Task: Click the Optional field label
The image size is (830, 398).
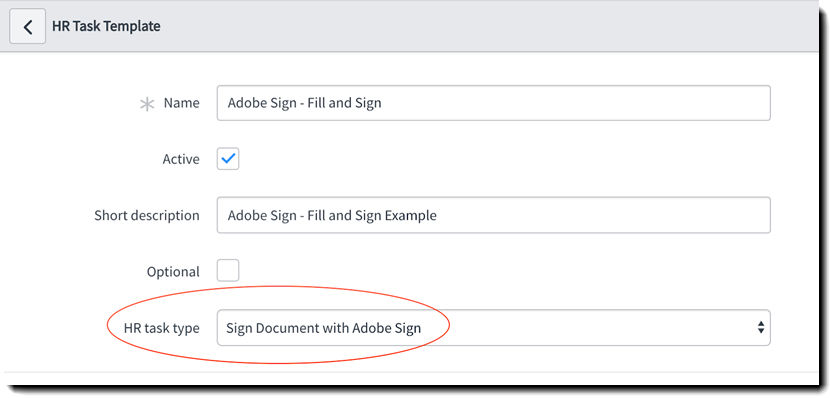Action: [173, 272]
